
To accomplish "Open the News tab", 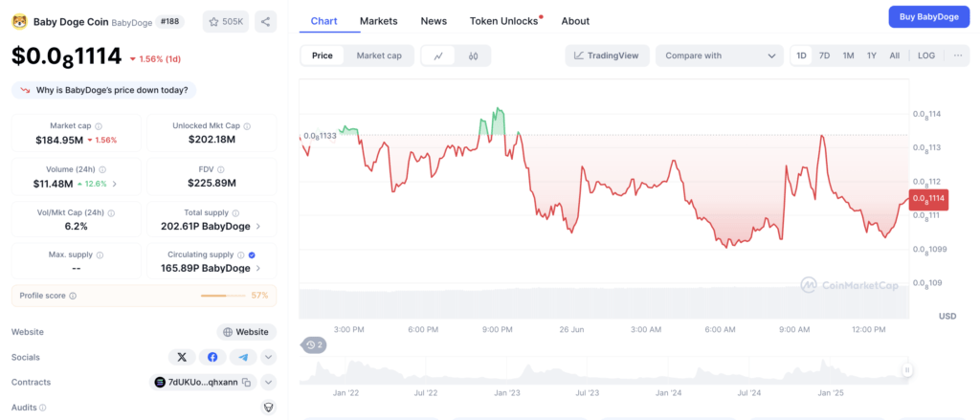I will 434,21.
